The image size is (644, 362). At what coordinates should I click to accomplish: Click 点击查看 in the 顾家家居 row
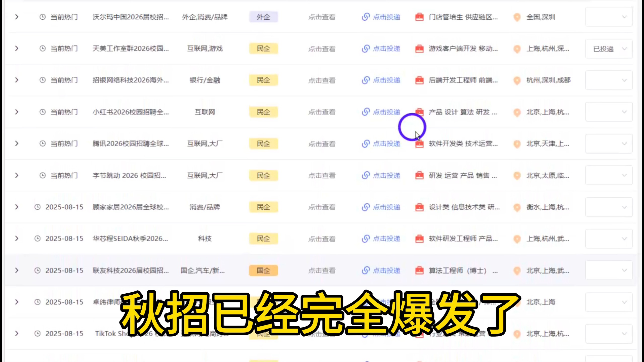pos(322,207)
